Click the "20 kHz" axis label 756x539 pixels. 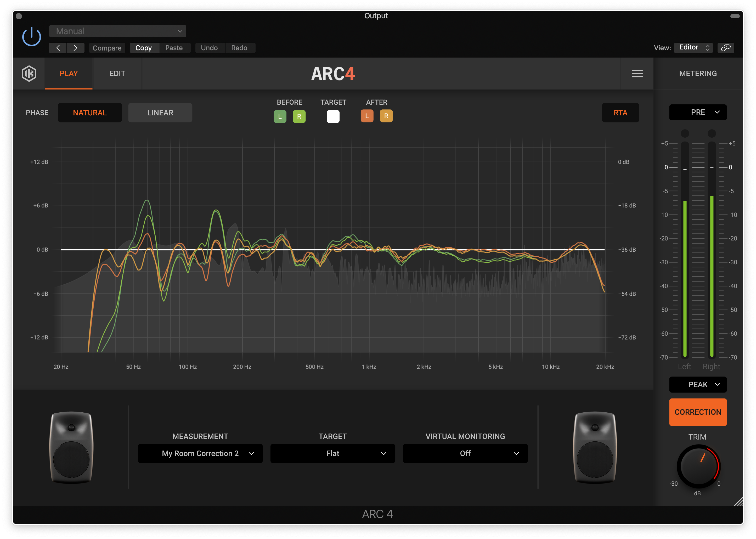tap(605, 367)
